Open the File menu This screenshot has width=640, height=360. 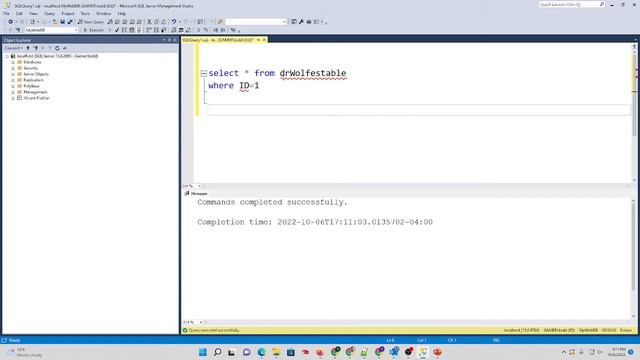pyautogui.click(x=7, y=13)
